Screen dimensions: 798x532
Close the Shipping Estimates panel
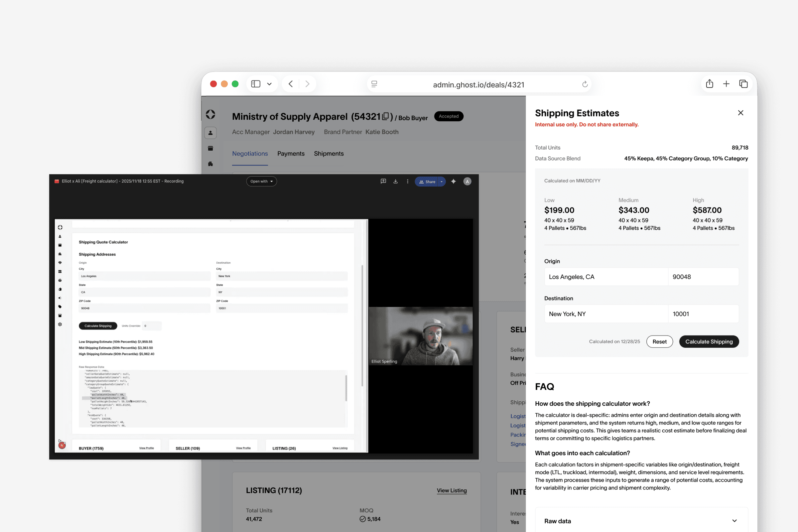pyautogui.click(x=740, y=113)
